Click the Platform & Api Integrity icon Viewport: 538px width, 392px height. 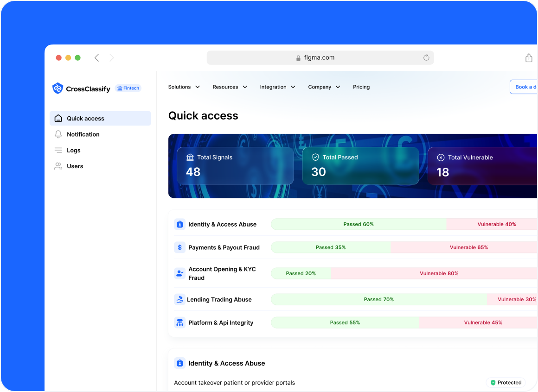tap(179, 322)
